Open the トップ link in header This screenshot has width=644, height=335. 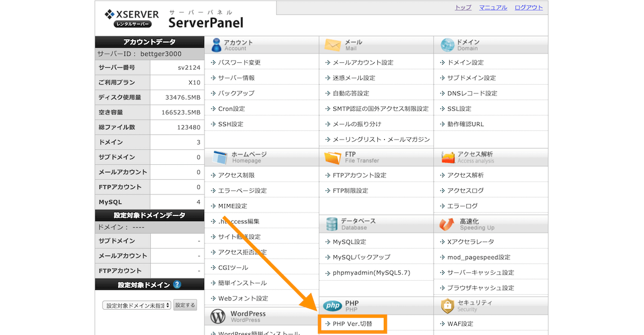463,8
